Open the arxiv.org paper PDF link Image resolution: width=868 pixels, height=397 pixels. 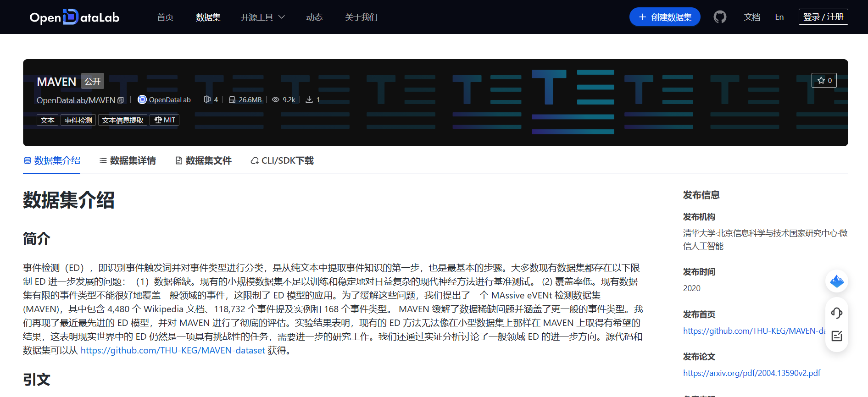pyautogui.click(x=751, y=373)
